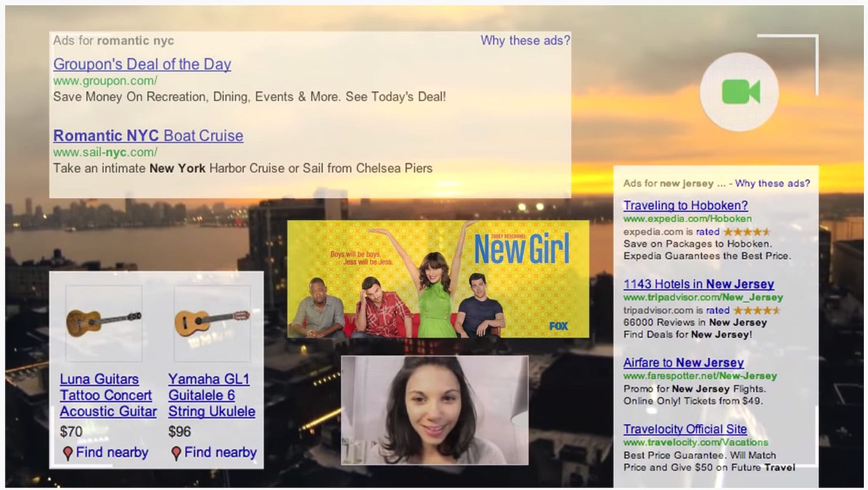Click the tripadvisor.com star rating

click(757, 310)
